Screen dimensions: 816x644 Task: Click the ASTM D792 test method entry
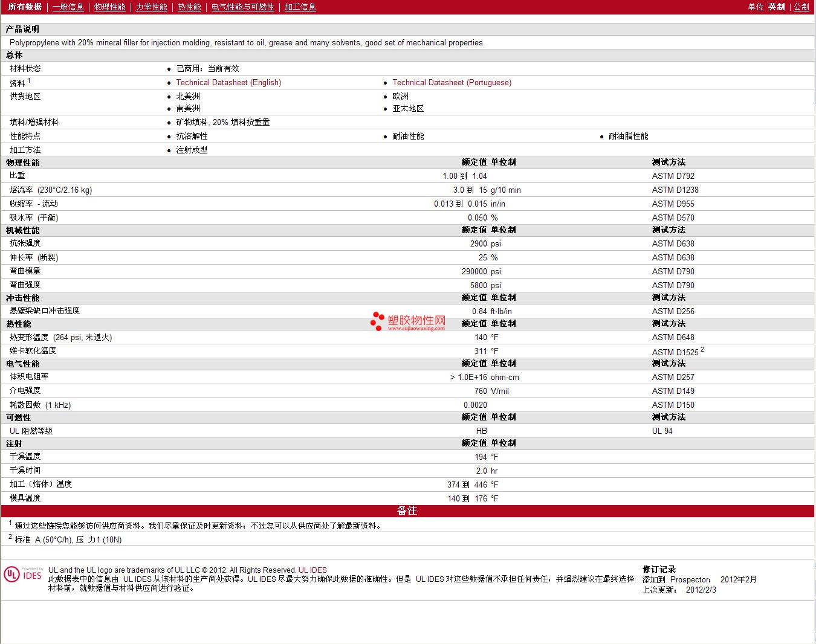(x=673, y=176)
